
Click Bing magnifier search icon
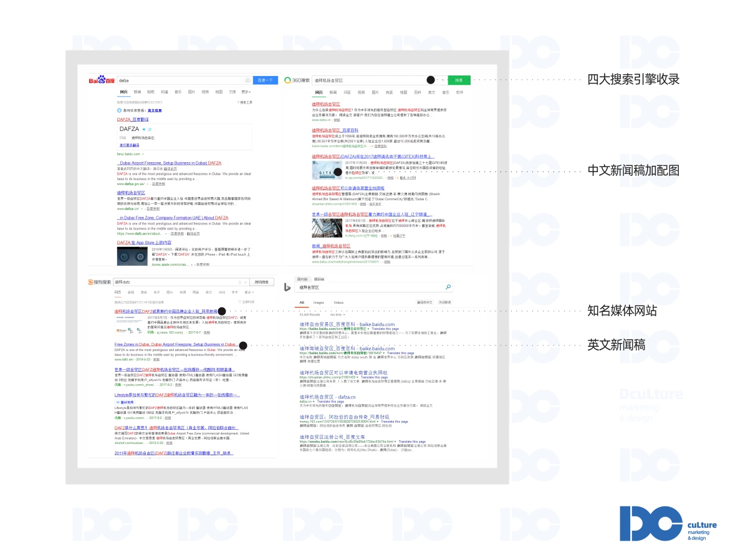[x=448, y=287]
